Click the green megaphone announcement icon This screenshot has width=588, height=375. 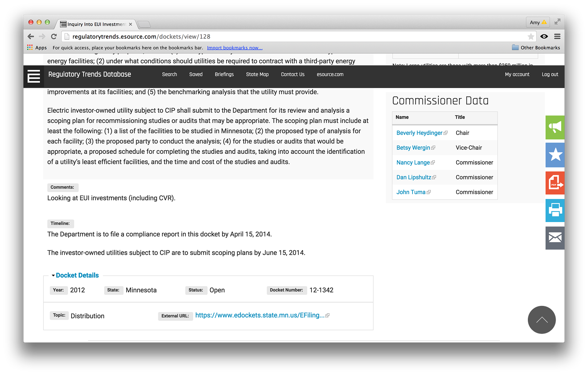(555, 128)
